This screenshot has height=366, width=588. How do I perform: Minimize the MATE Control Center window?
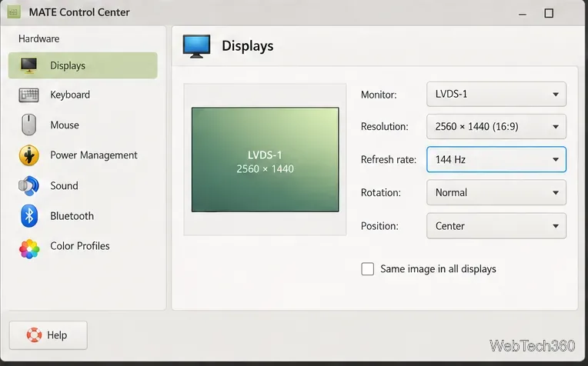pyautogui.click(x=523, y=14)
